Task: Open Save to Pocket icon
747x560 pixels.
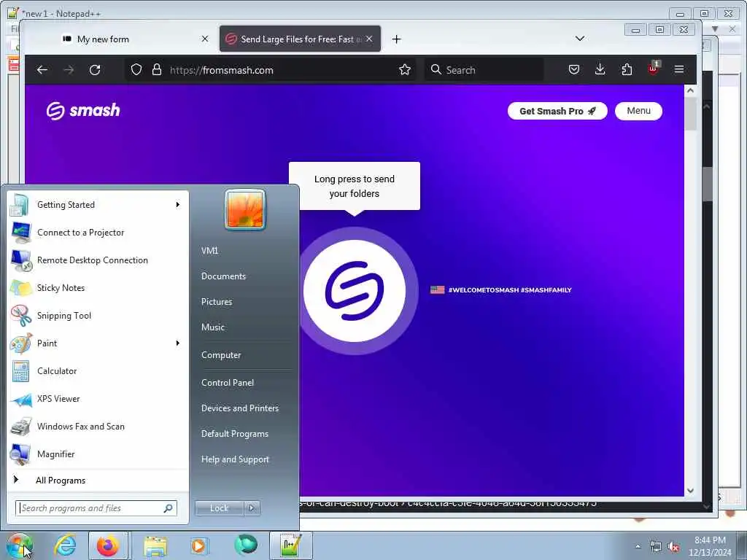Action: pyautogui.click(x=574, y=70)
